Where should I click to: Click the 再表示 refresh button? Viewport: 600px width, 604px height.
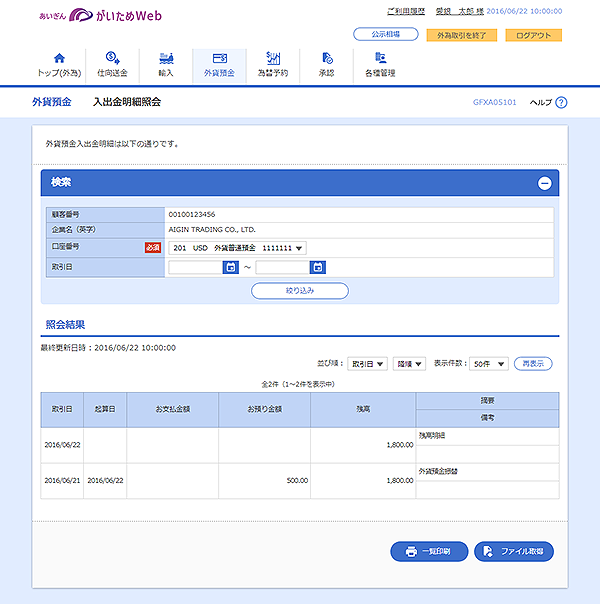(x=533, y=363)
